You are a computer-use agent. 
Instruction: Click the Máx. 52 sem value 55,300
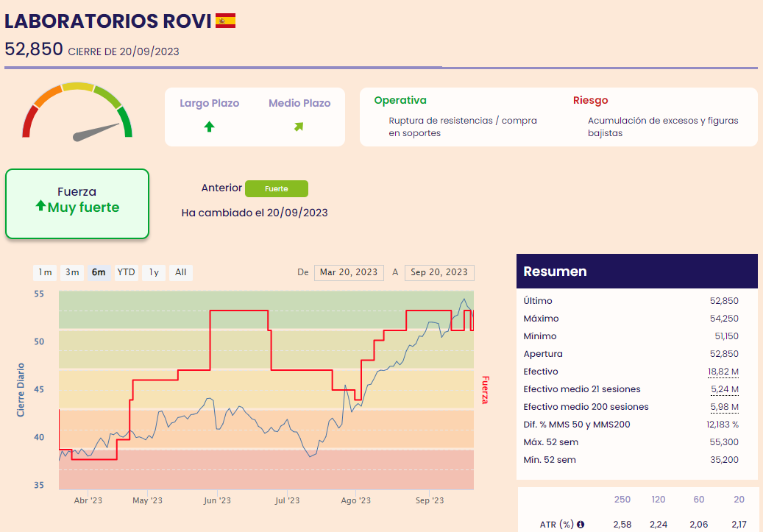coord(724,442)
